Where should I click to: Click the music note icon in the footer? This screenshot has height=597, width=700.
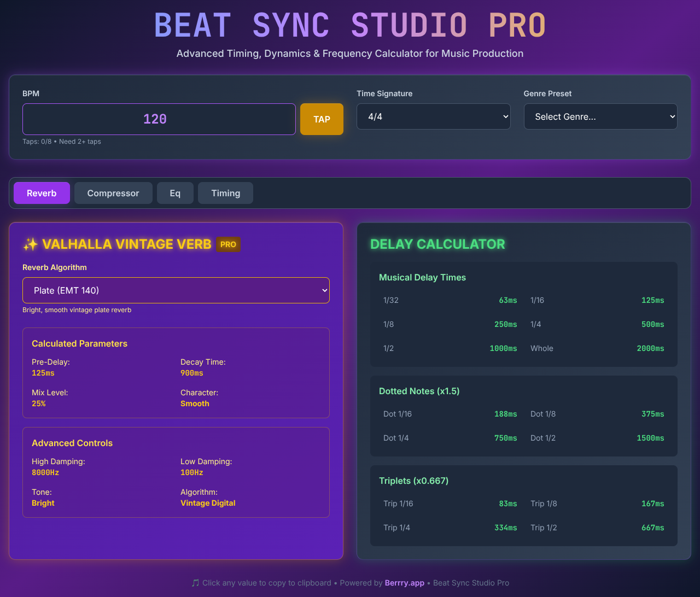pyautogui.click(x=195, y=583)
